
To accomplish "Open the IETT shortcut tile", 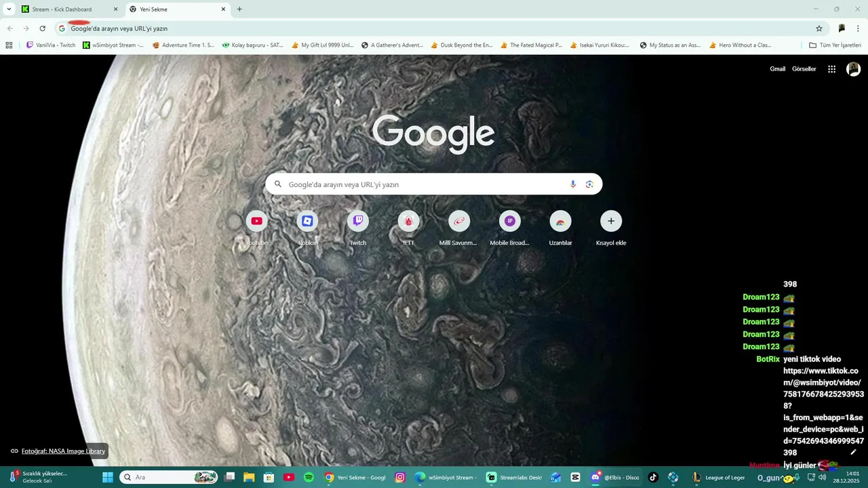I will click(x=408, y=228).
